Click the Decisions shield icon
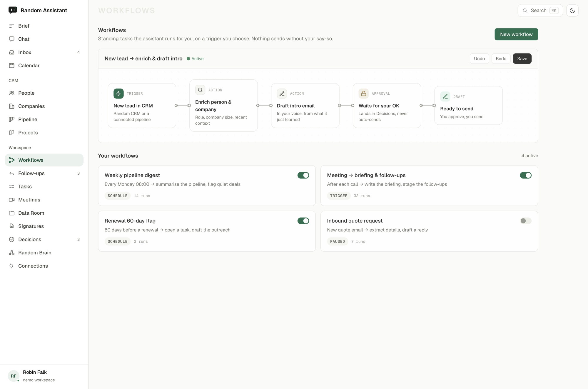The image size is (588, 389). tap(12, 239)
